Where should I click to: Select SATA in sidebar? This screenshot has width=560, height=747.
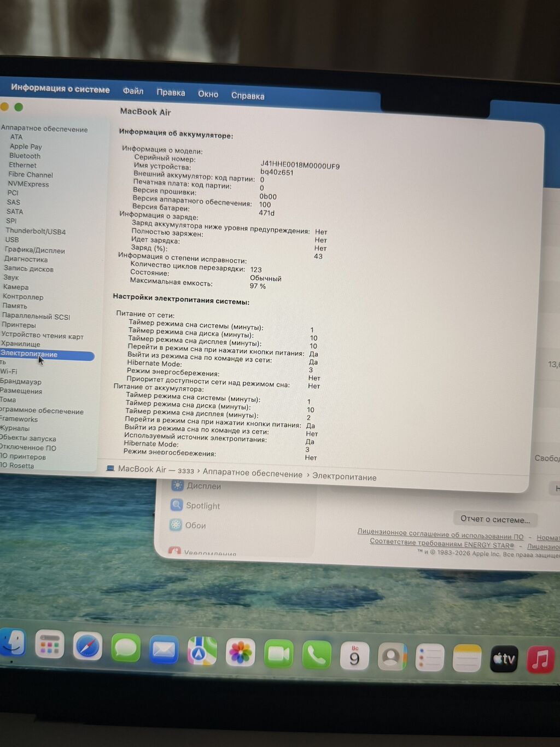(15, 212)
